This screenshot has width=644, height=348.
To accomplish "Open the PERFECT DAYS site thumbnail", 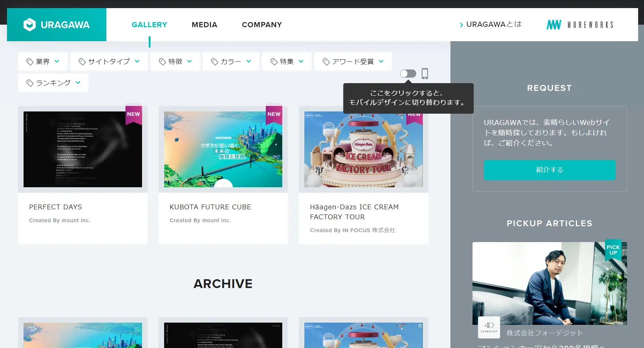I will (x=83, y=149).
